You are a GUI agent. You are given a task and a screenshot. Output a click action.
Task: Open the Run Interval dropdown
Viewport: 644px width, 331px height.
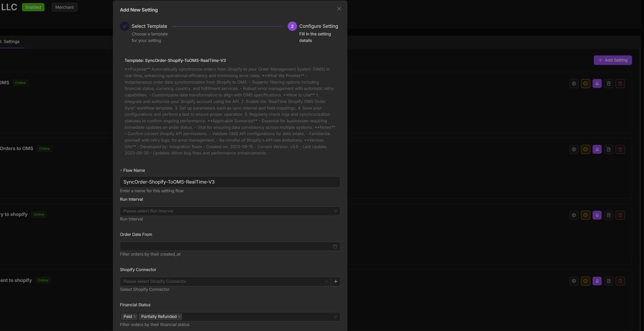(x=230, y=211)
